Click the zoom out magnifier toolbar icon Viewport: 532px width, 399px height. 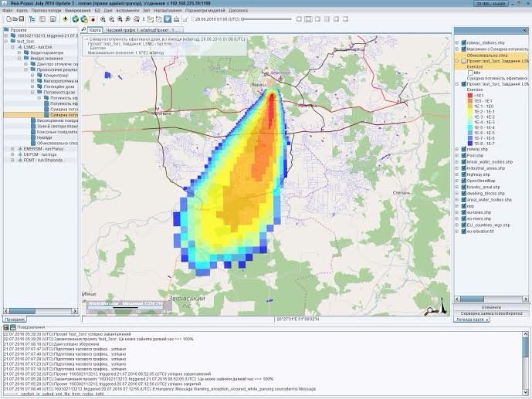(113, 19)
